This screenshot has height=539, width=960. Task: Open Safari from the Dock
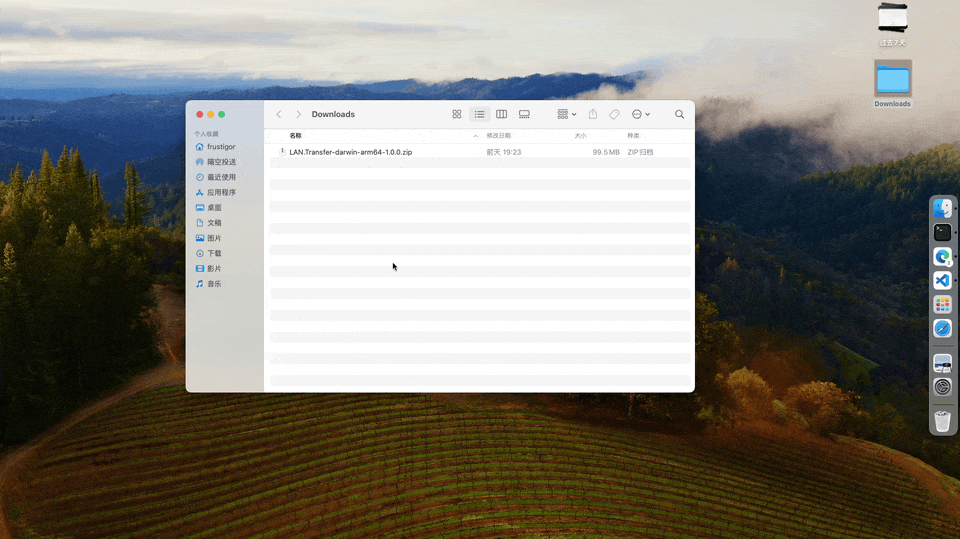(x=943, y=328)
